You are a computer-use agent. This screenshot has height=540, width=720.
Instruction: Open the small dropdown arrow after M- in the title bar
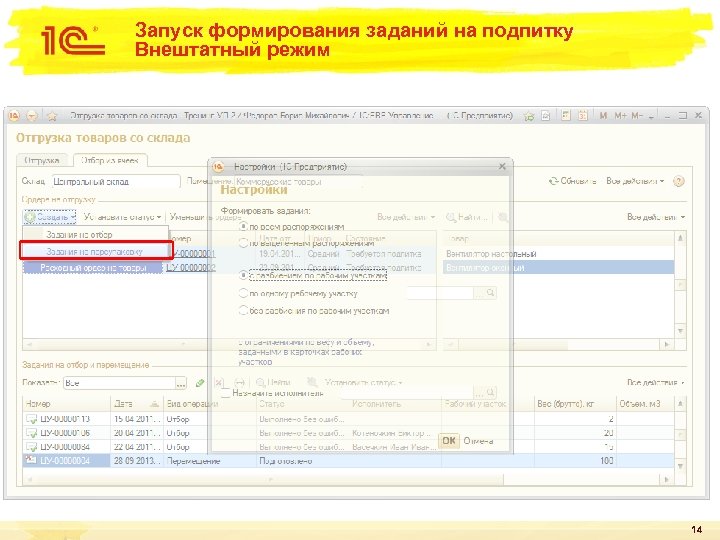[651, 116]
